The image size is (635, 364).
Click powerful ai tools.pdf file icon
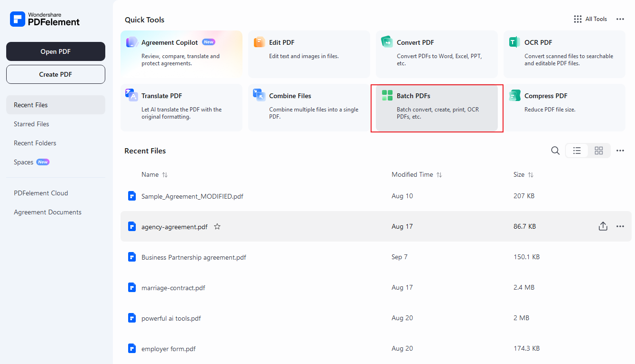132,318
